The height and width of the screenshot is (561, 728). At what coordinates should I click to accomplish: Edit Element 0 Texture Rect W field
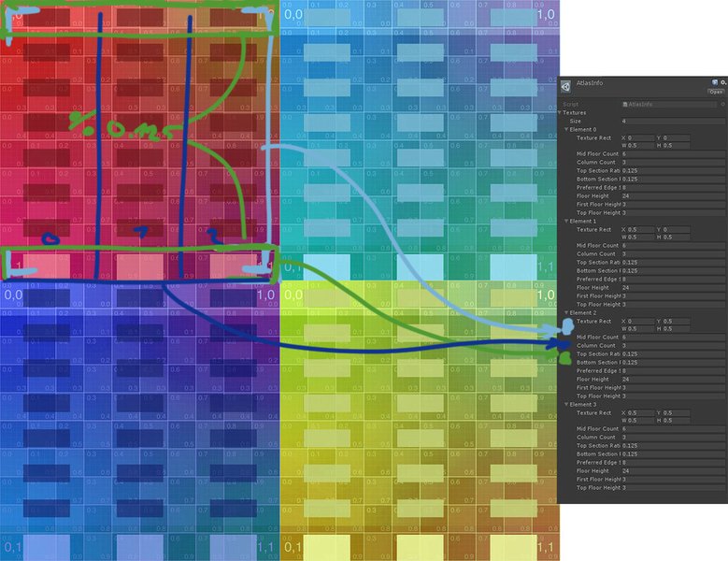coord(641,145)
